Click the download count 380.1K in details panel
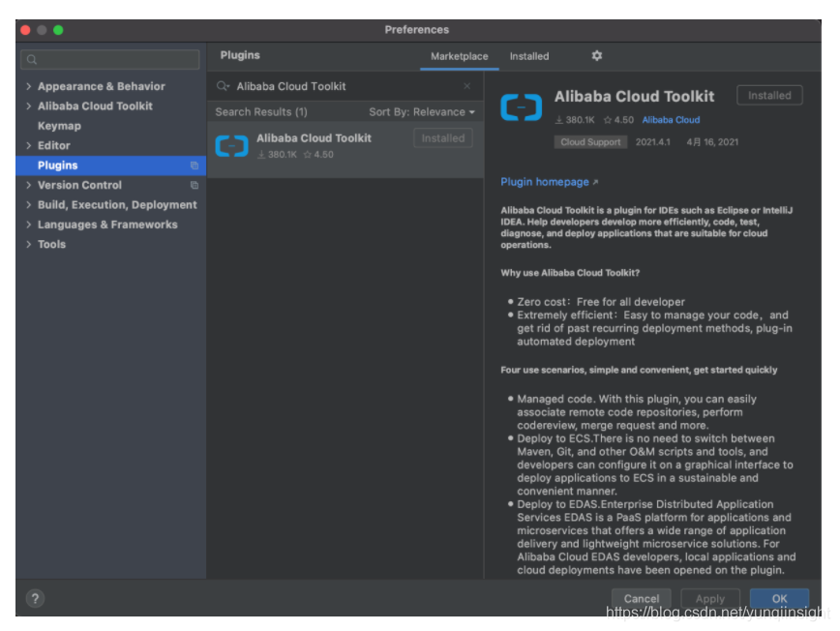 click(575, 120)
